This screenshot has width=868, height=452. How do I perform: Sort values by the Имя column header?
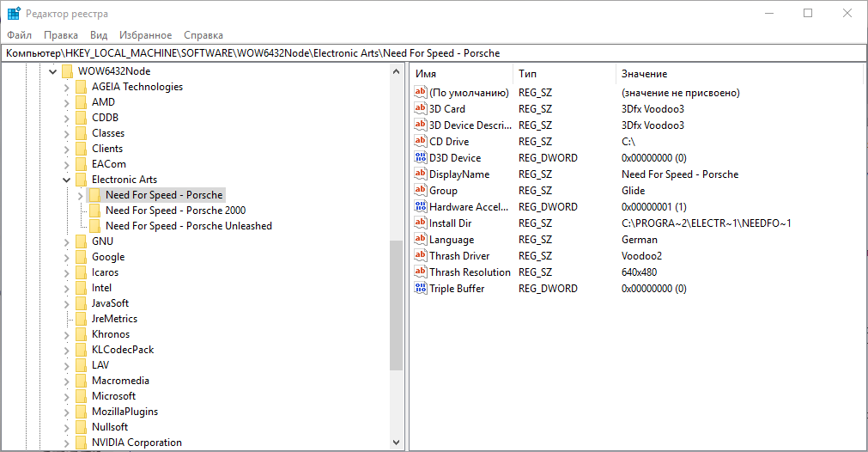(461, 75)
